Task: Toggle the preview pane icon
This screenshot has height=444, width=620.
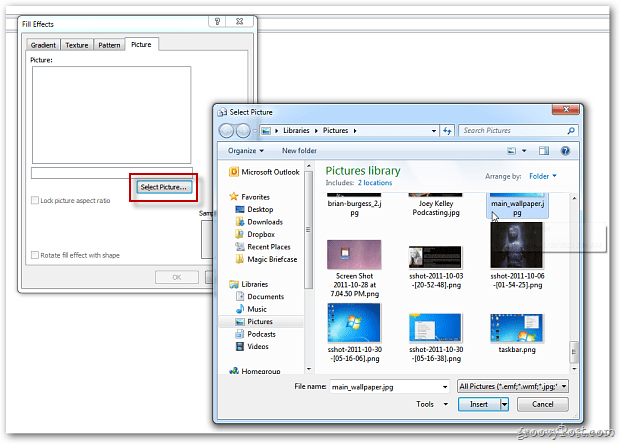Action: (544, 151)
